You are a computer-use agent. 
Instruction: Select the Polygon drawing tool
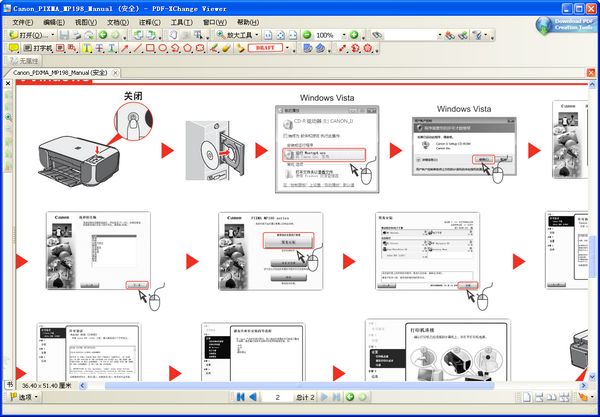tap(188, 48)
